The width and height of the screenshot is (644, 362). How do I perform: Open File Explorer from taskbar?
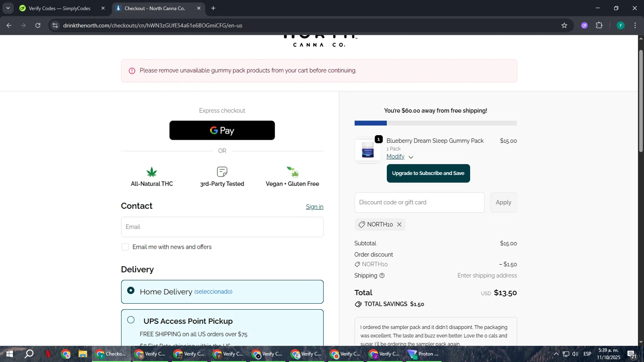83,354
